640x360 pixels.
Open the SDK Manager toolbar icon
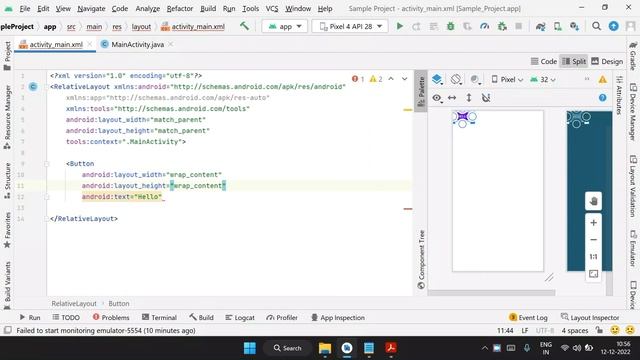coord(574,27)
